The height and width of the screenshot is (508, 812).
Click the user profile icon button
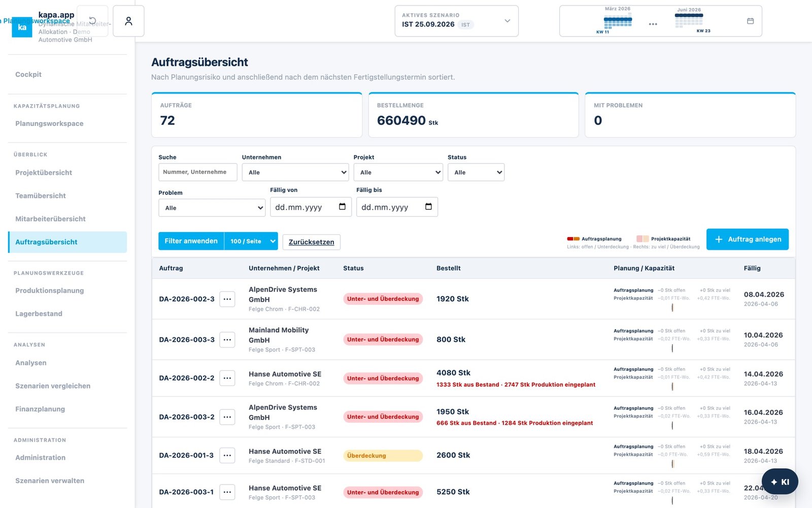tap(128, 21)
